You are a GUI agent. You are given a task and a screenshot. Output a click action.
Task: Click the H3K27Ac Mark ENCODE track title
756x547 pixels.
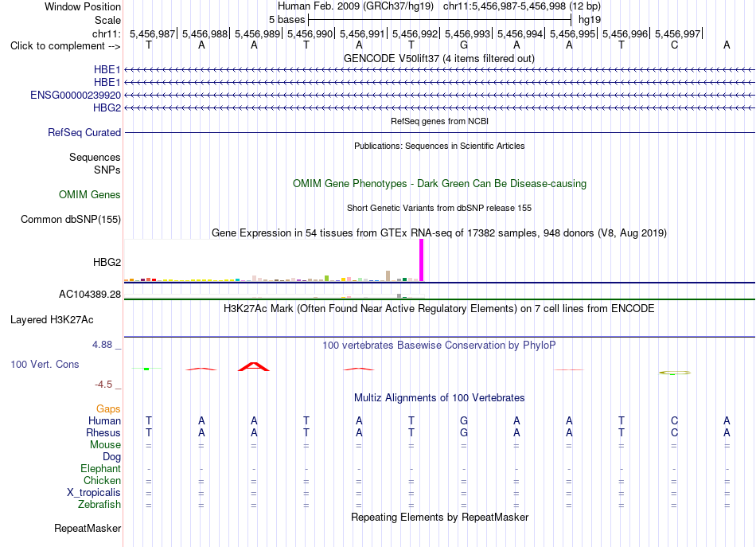coord(439,308)
